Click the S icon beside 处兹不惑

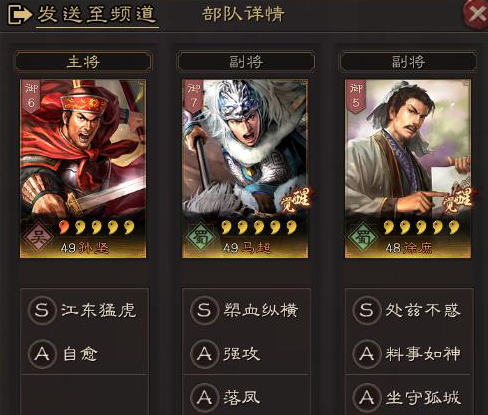367,310
